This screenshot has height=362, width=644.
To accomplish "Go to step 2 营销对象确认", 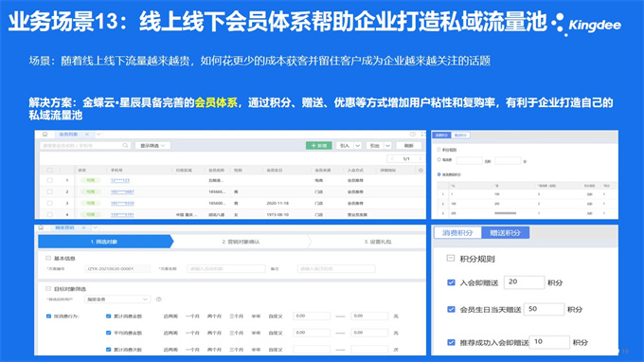I will click(241, 242).
